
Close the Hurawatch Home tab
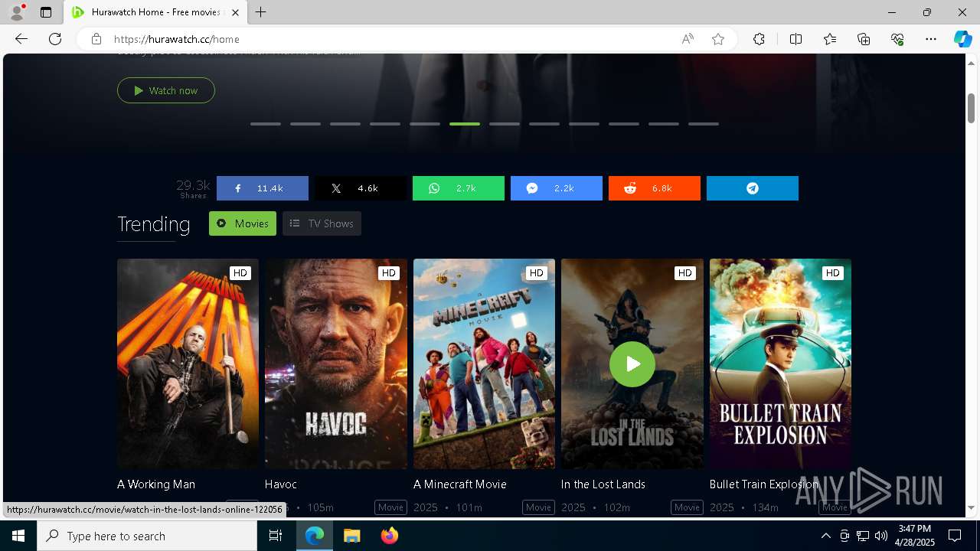pyautogui.click(x=236, y=12)
